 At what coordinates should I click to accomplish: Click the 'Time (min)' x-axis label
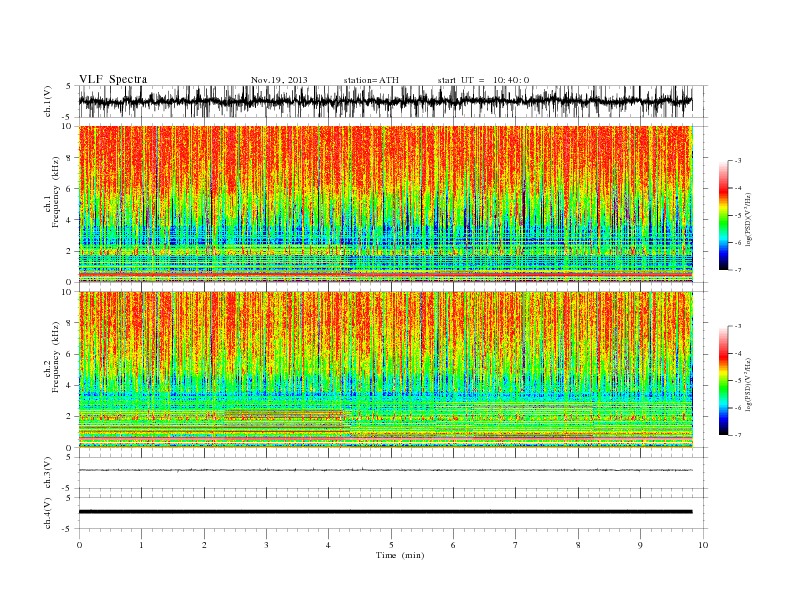point(400,555)
